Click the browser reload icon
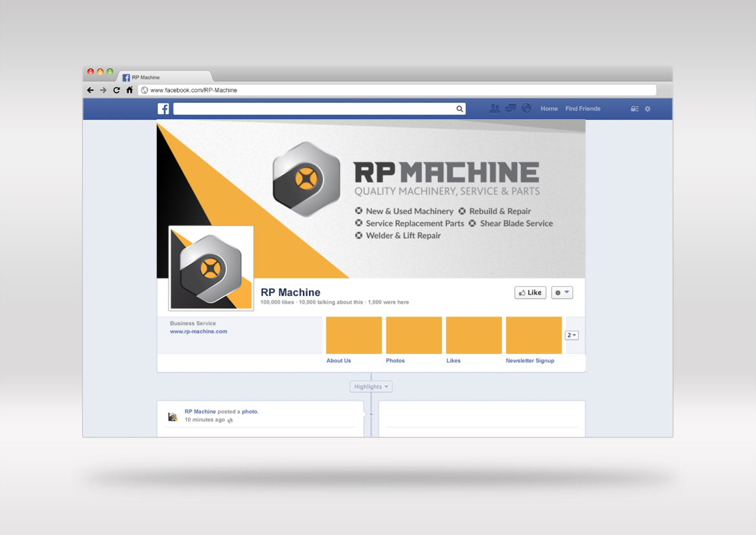The height and width of the screenshot is (535, 756). tap(116, 90)
